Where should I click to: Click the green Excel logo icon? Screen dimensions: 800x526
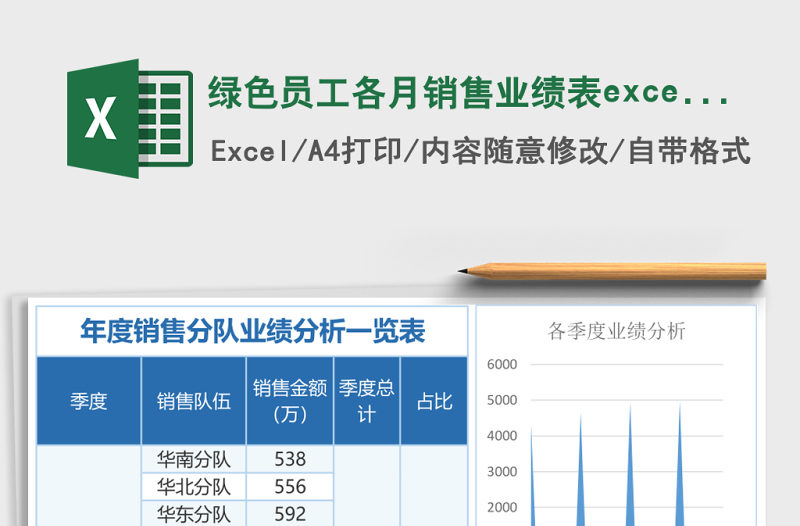click(x=129, y=119)
